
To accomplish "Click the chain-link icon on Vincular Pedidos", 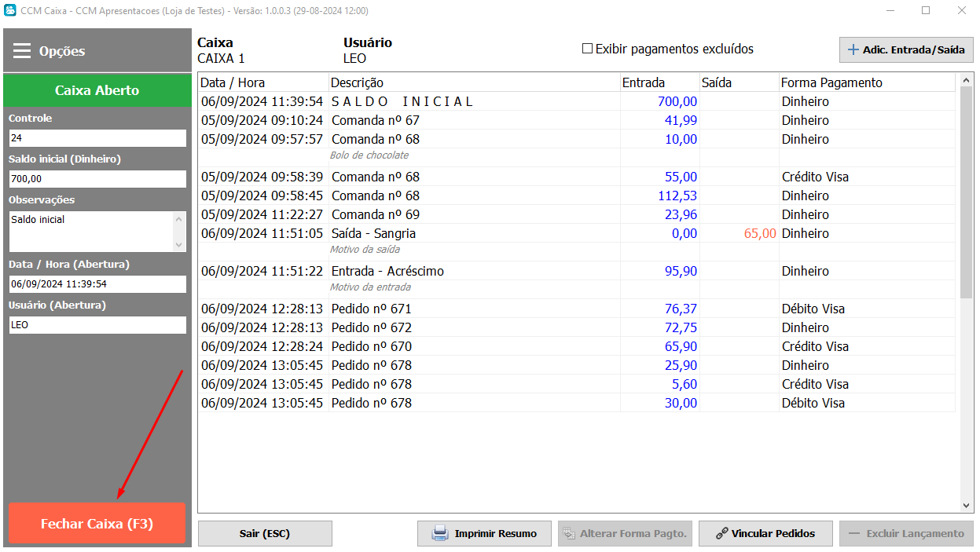I will coord(721,534).
